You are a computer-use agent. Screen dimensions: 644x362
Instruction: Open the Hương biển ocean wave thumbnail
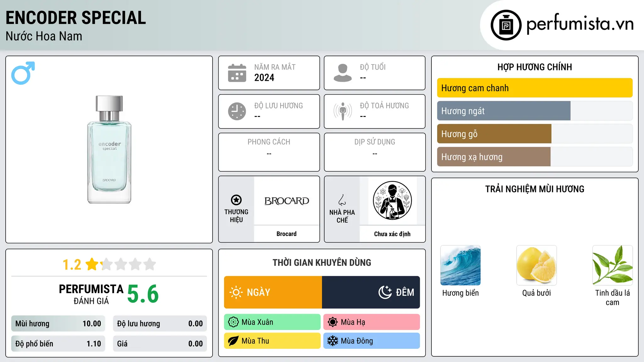coord(460,265)
